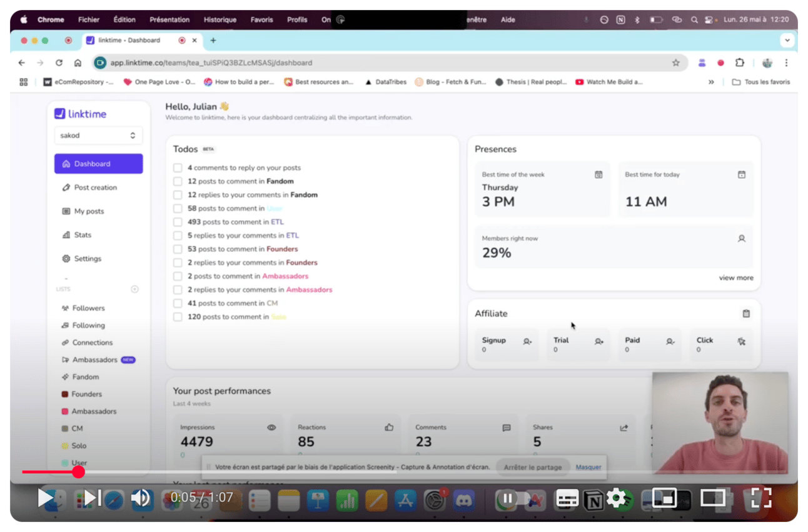Click 'Arrêter le partage' button
Image resolution: width=808 pixels, height=532 pixels.
click(x=533, y=467)
